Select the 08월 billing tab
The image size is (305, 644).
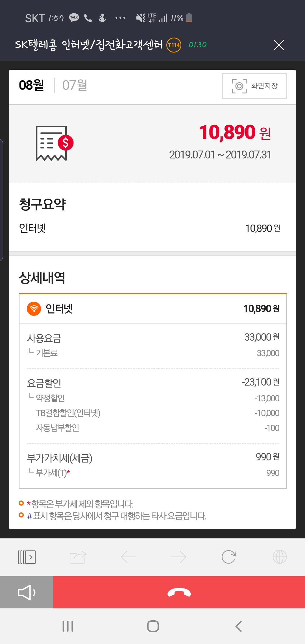click(31, 85)
